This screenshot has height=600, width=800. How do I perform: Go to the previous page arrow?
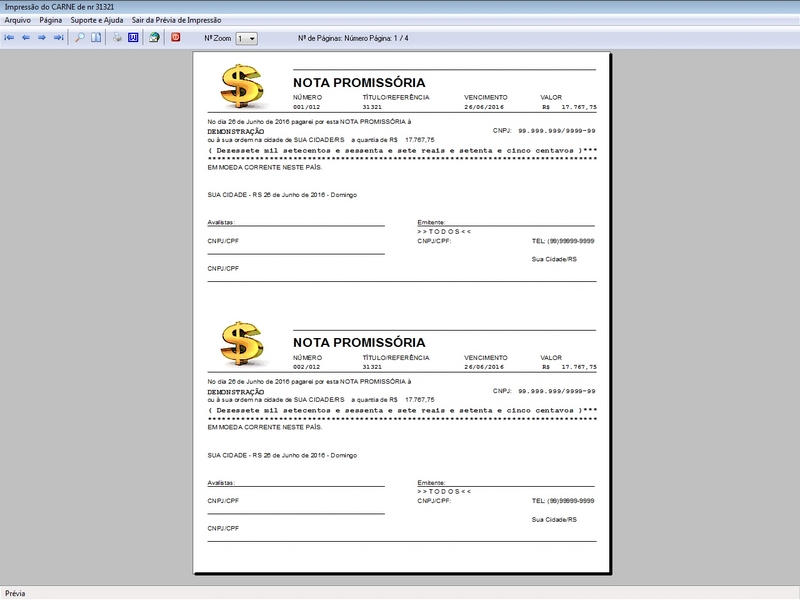[x=26, y=38]
